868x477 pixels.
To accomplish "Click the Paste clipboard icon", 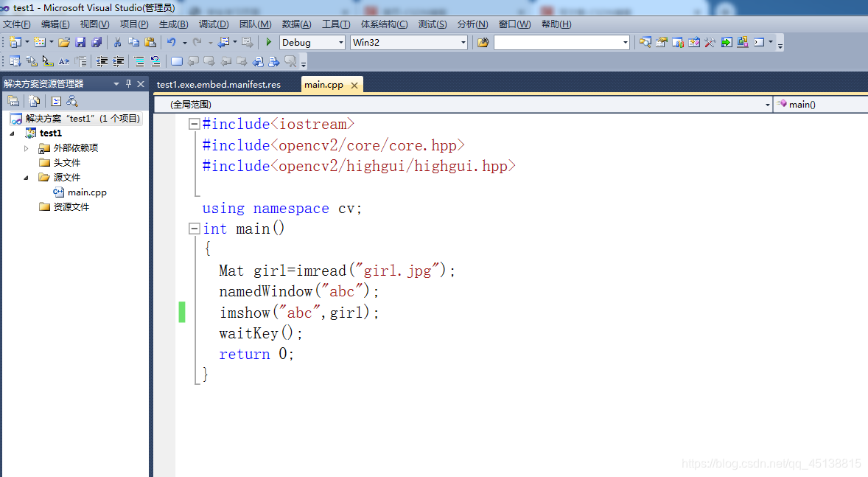I will coord(150,42).
